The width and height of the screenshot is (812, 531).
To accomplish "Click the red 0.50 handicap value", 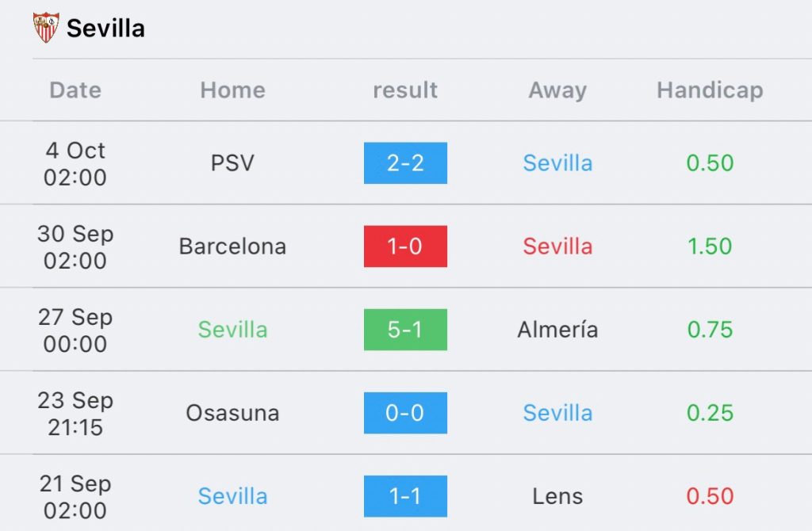I will [x=710, y=496].
